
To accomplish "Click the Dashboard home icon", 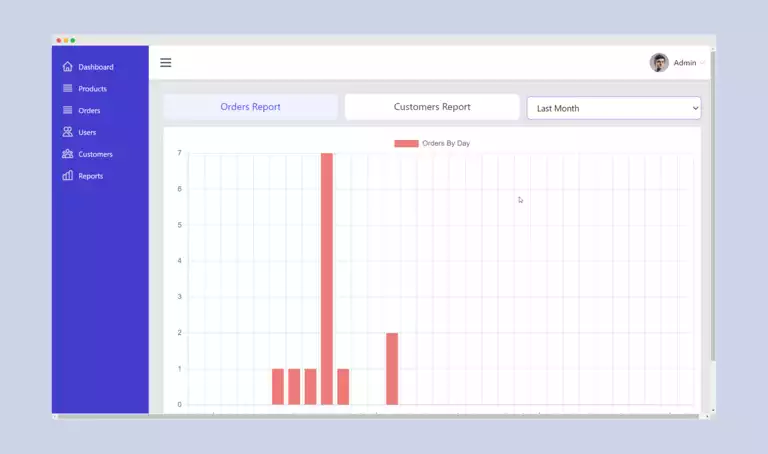I will click(68, 67).
